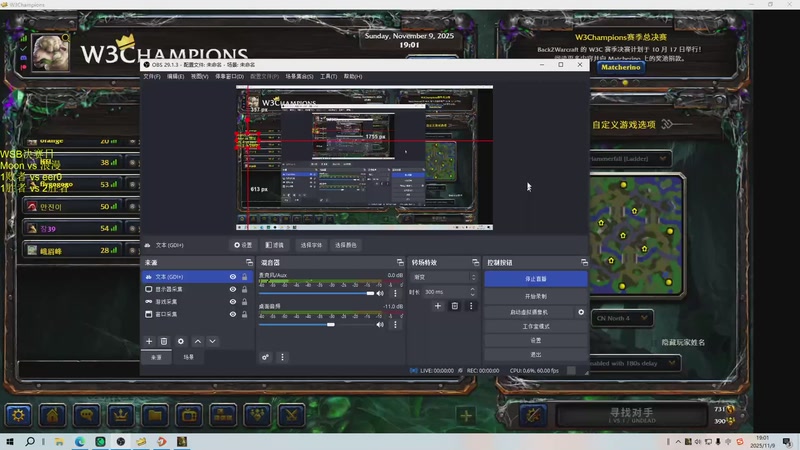The height and width of the screenshot is (450, 800).
Task: Open the 视图(V) menu in OBS
Action: [199, 77]
